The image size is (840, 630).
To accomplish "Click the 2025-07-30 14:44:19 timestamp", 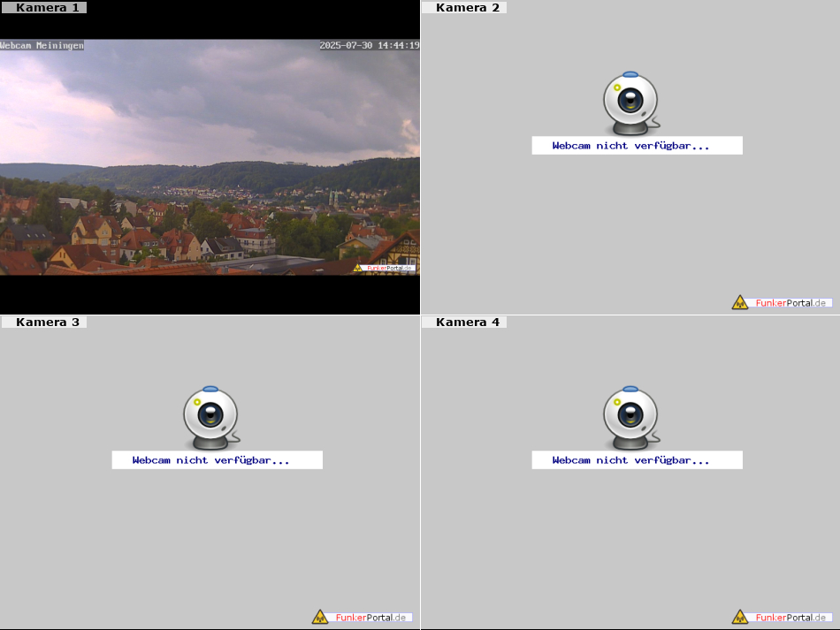I will coord(369,45).
